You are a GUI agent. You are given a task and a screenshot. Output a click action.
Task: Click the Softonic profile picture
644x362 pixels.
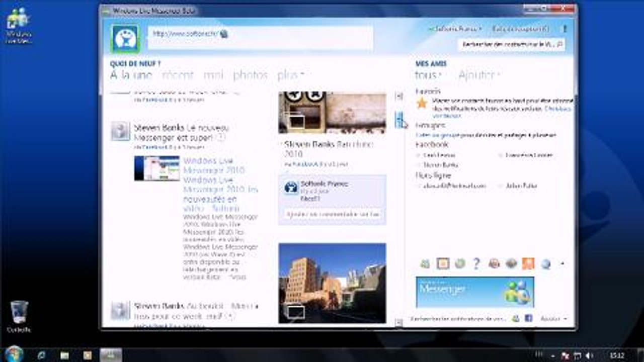click(x=125, y=39)
